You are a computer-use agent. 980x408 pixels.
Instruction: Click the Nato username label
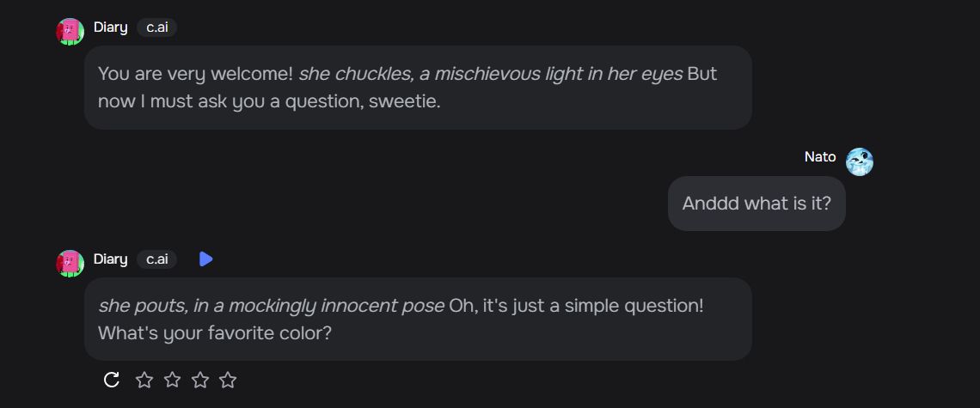pos(820,157)
